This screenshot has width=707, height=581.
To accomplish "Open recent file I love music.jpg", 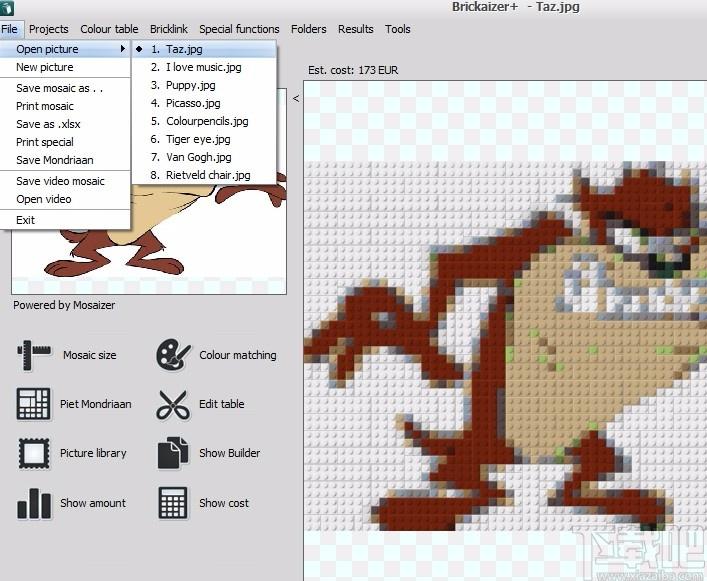I will point(204,67).
